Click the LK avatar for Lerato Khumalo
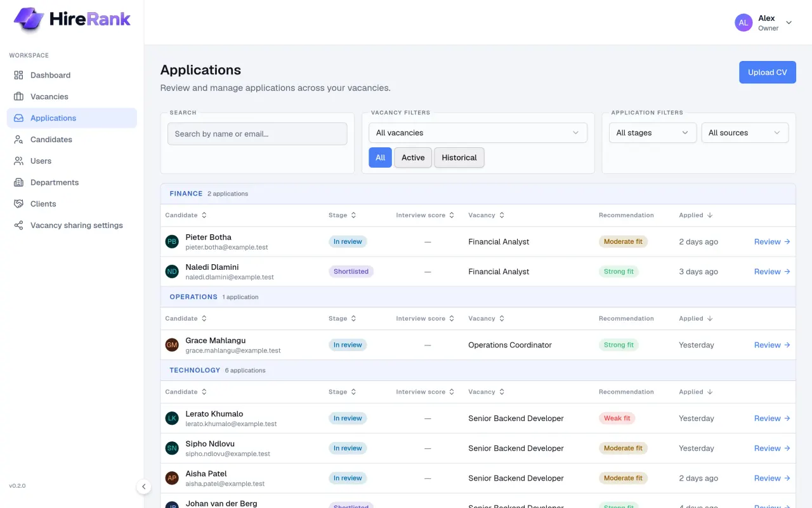The height and width of the screenshot is (508, 812). pos(172,418)
